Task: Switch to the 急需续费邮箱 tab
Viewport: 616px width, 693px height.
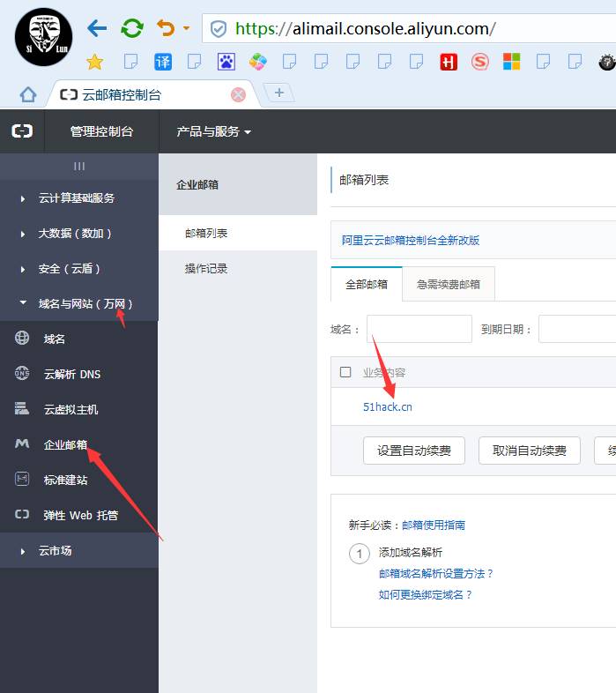Action: click(449, 284)
